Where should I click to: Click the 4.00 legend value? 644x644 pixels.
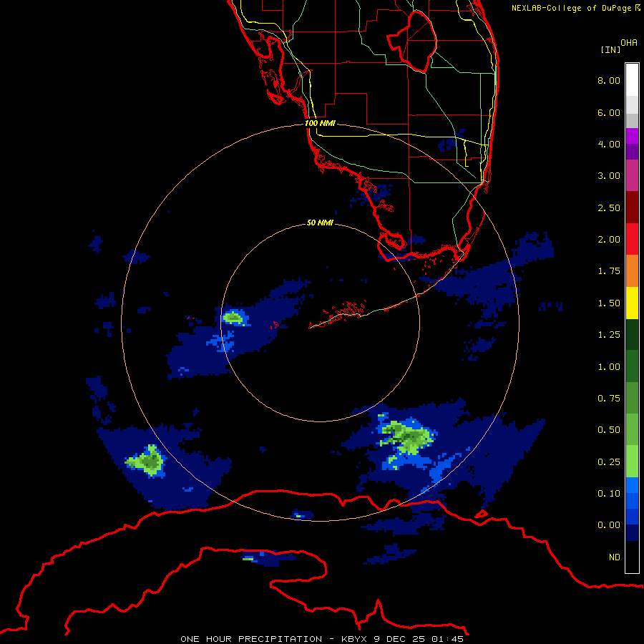click(x=609, y=144)
